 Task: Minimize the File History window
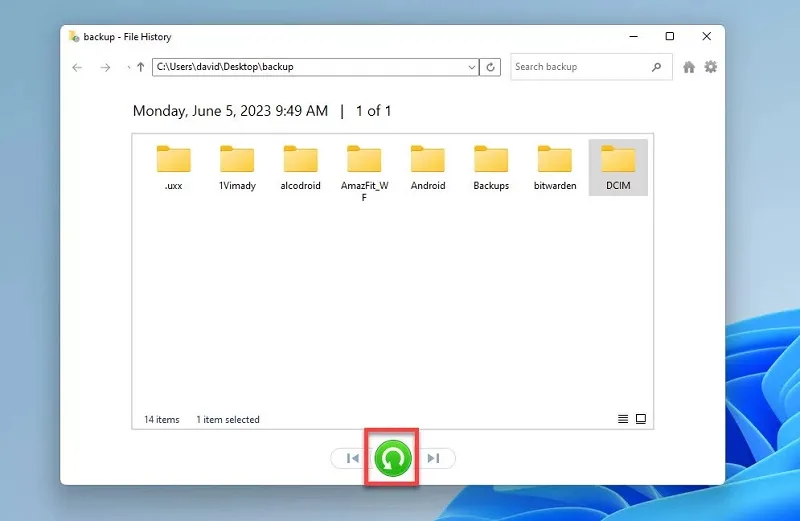[634, 36]
